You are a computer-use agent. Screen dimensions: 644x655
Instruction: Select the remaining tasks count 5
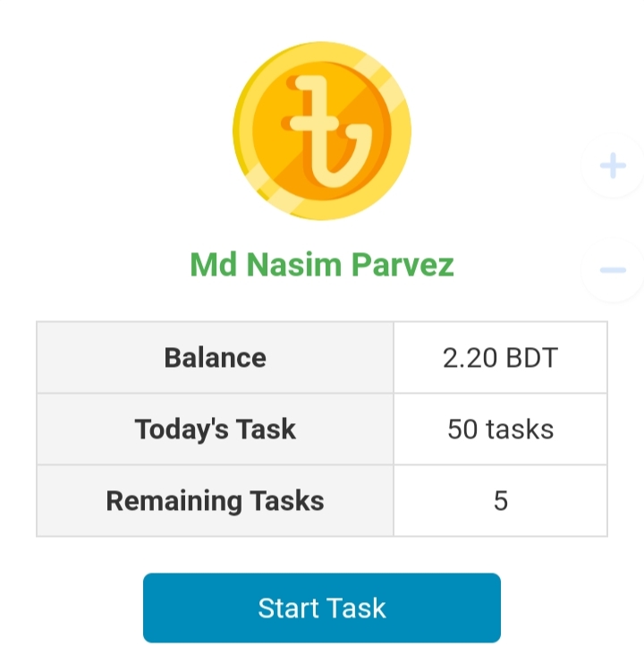(x=500, y=501)
